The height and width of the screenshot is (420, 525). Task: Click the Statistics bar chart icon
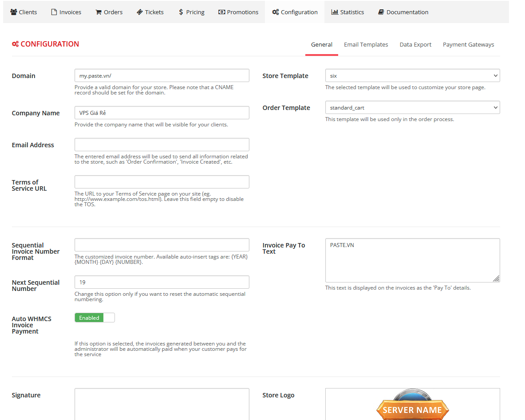point(335,12)
